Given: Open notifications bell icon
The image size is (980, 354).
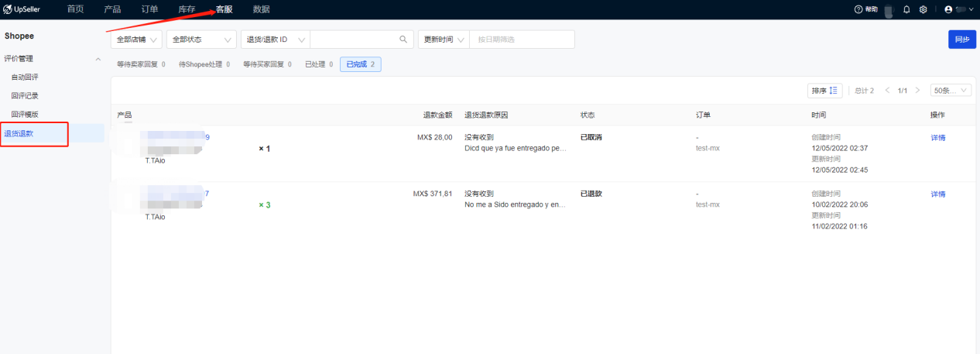Looking at the screenshot, I should pyautogui.click(x=906, y=9).
